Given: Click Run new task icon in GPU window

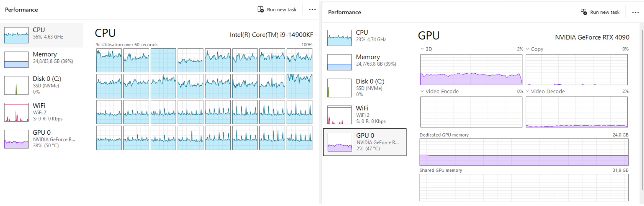Looking at the screenshot, I should [x=584, y=12].
